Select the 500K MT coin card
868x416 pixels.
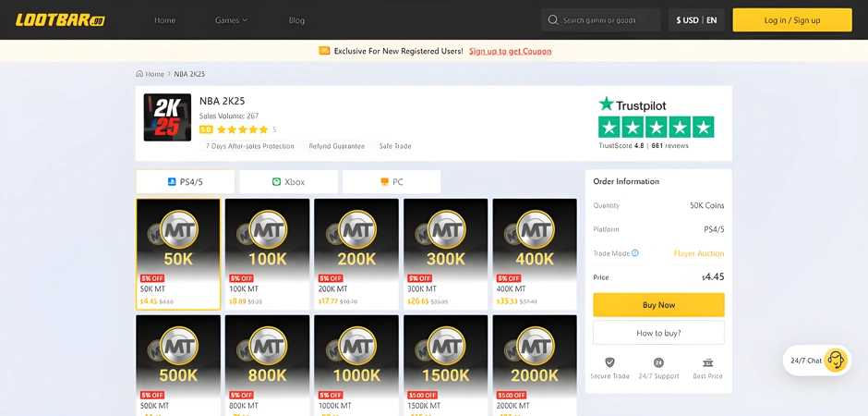click(x=178, y=365)
